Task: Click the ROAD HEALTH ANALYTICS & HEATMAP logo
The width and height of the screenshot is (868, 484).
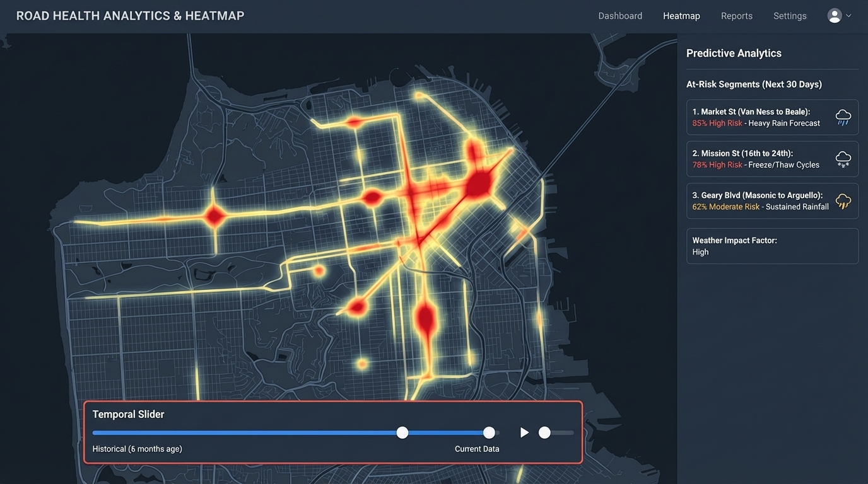Action: click(130, 15)
